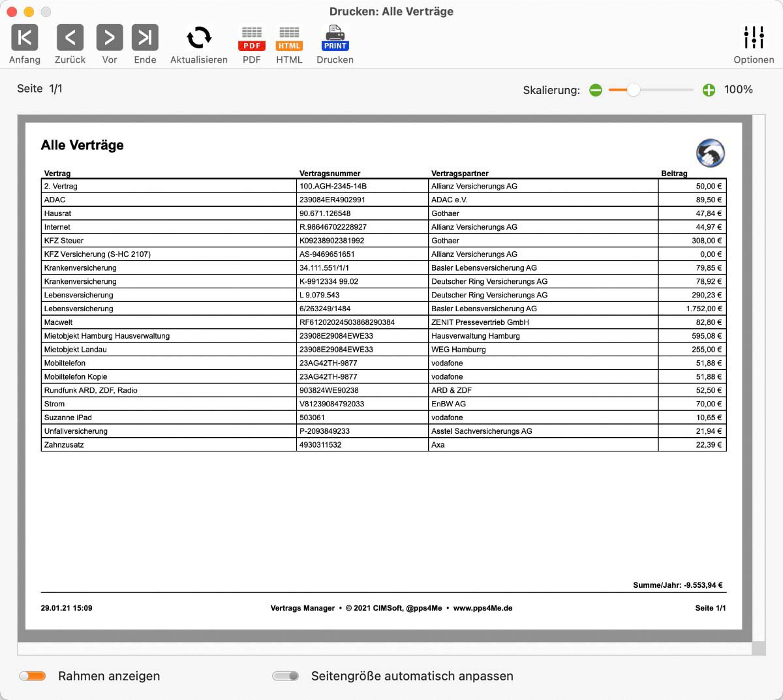
Task: Click the red close window button
Action: 11,12
